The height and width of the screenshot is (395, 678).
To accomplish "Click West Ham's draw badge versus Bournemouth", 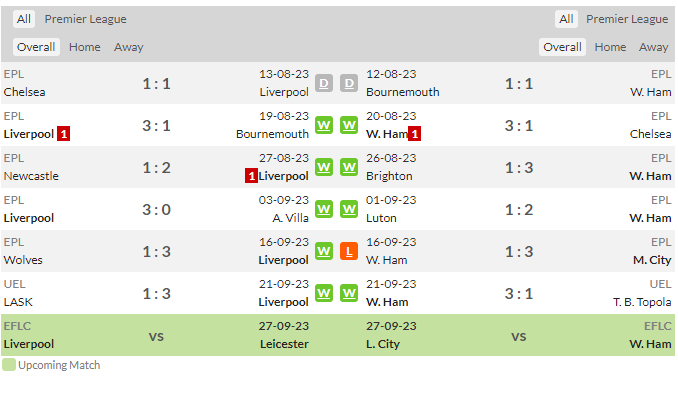I will tap(349, 83).
